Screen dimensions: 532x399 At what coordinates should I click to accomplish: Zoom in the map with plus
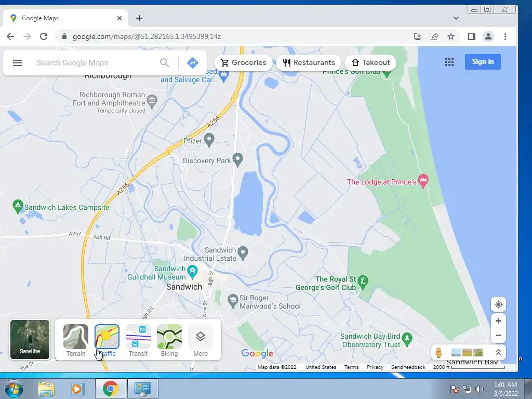click(x=498, y=321)
